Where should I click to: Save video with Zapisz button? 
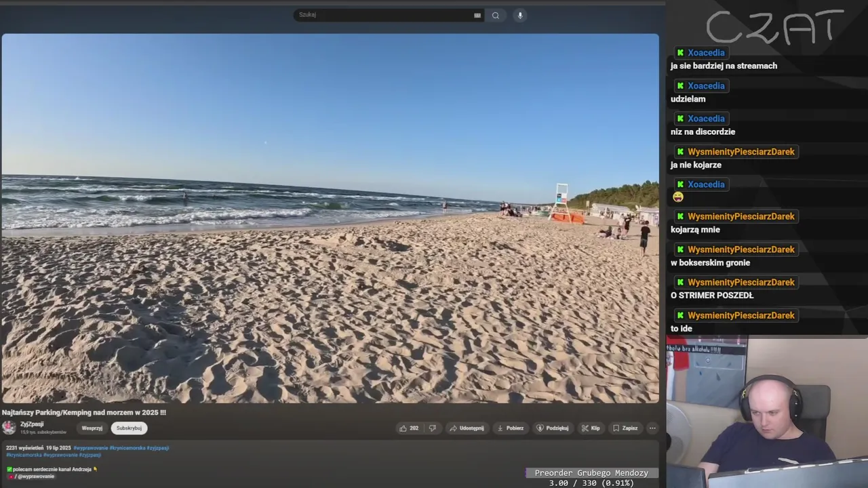tap(625, 428)
